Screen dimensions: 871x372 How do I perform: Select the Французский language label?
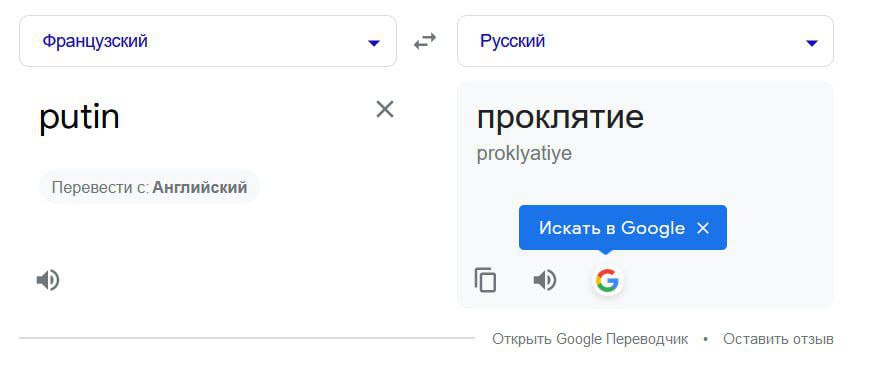[x=95, y=41]
